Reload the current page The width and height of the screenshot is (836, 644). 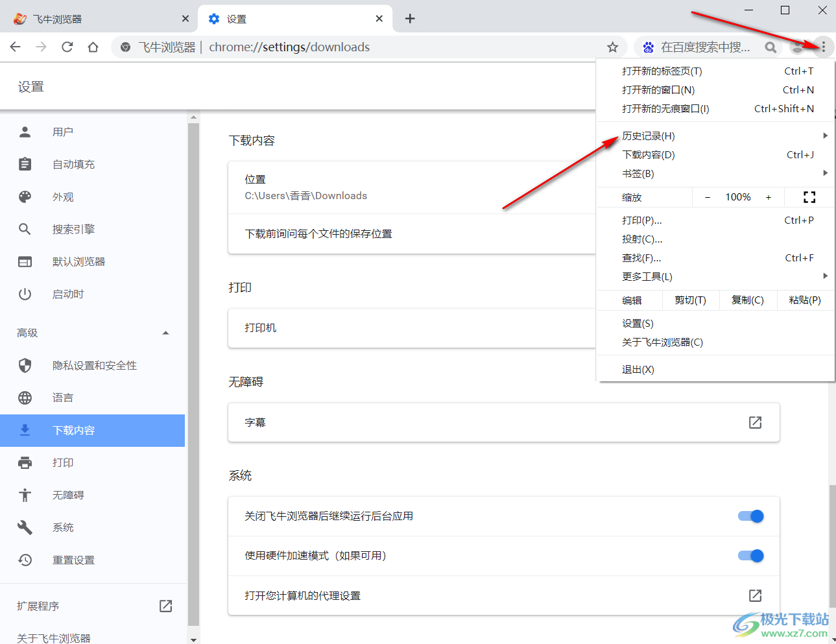[67, 47]
